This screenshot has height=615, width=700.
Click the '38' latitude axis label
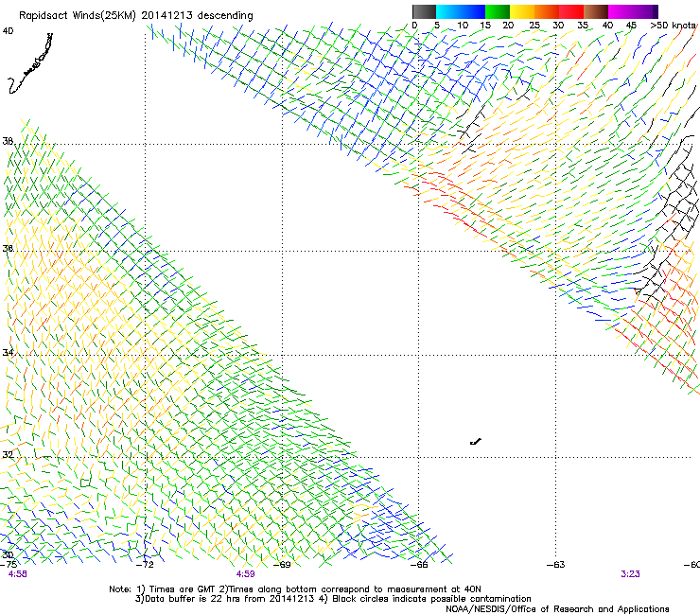point(8,141)
